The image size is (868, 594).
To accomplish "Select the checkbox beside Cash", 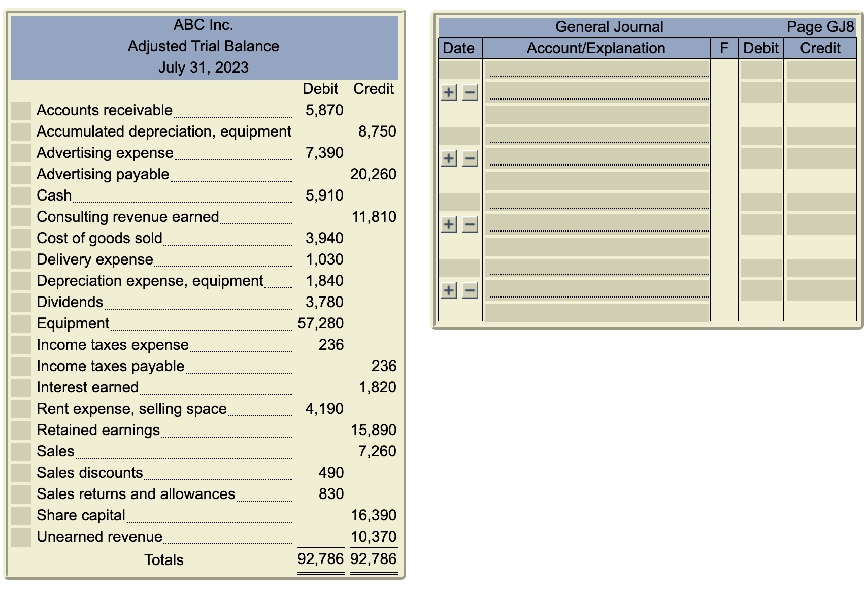I will tap(21, 195).
